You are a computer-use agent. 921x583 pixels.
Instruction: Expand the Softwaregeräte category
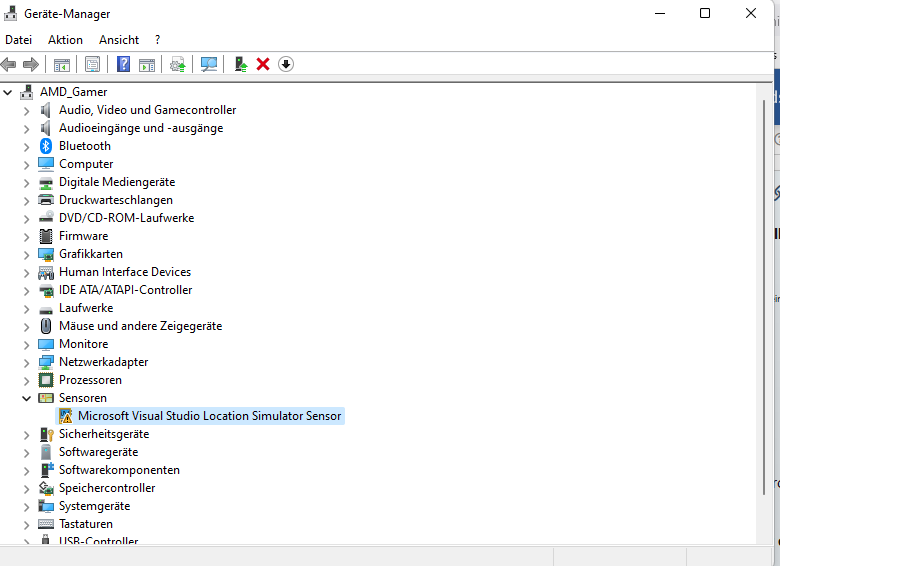coord(26,453)
